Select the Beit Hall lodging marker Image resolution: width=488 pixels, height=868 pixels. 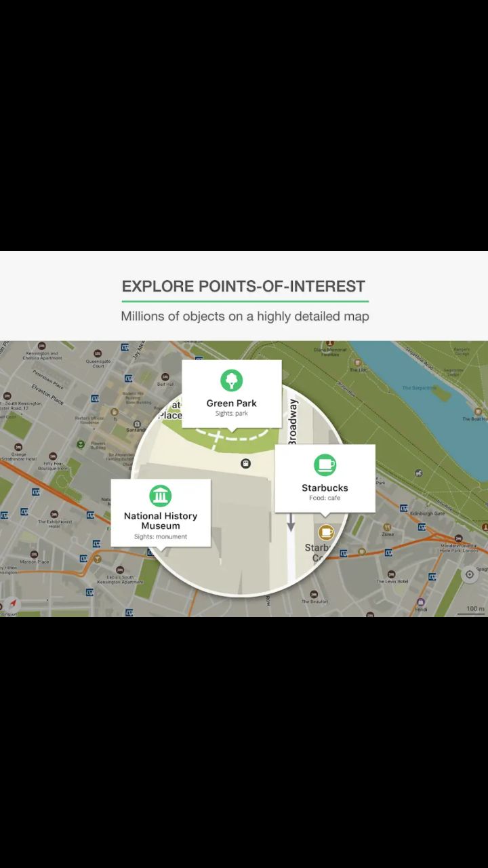(x=165, y=376)
